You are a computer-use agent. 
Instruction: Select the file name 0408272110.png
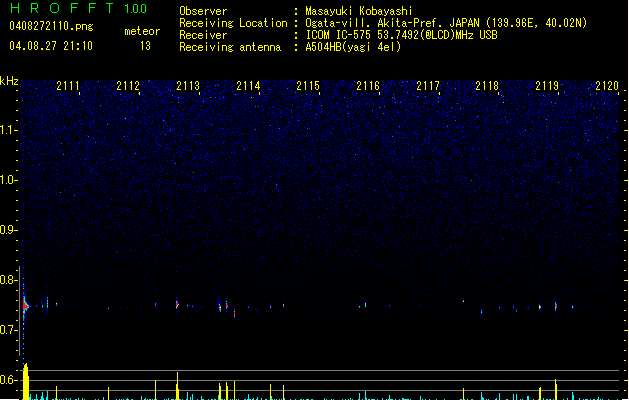[x=51, y=26]
